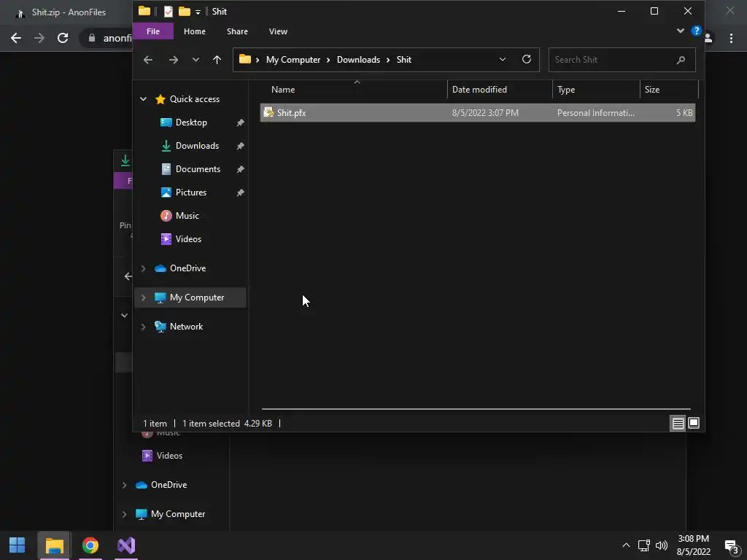Open Desktop in Quick access
Image resolution: width=747 pixels, height=560 pixels.
[191, 122]
